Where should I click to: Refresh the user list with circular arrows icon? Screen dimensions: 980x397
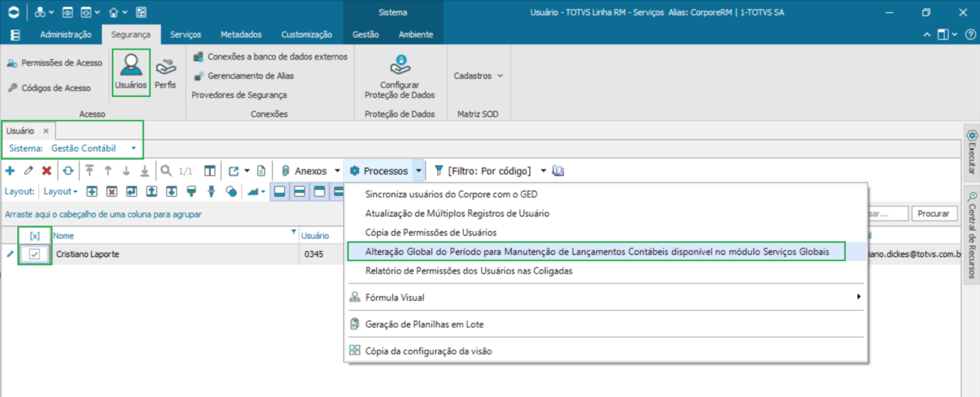point(68,171)
